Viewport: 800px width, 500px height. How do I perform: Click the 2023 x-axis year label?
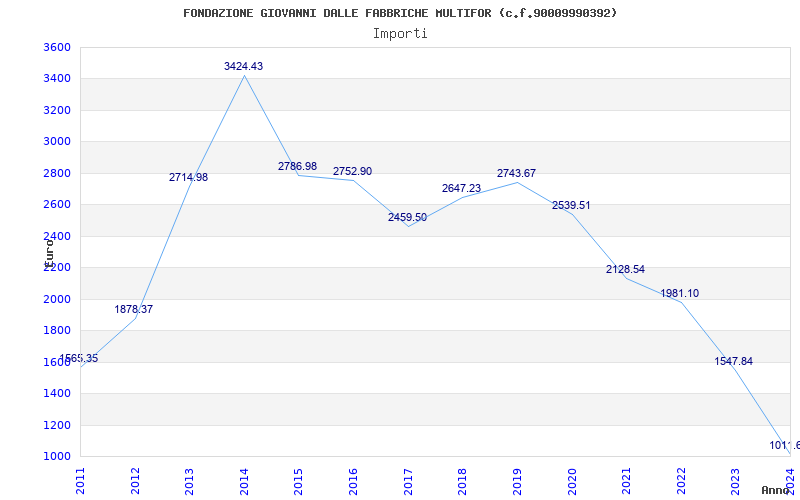[x=735, y=482]
